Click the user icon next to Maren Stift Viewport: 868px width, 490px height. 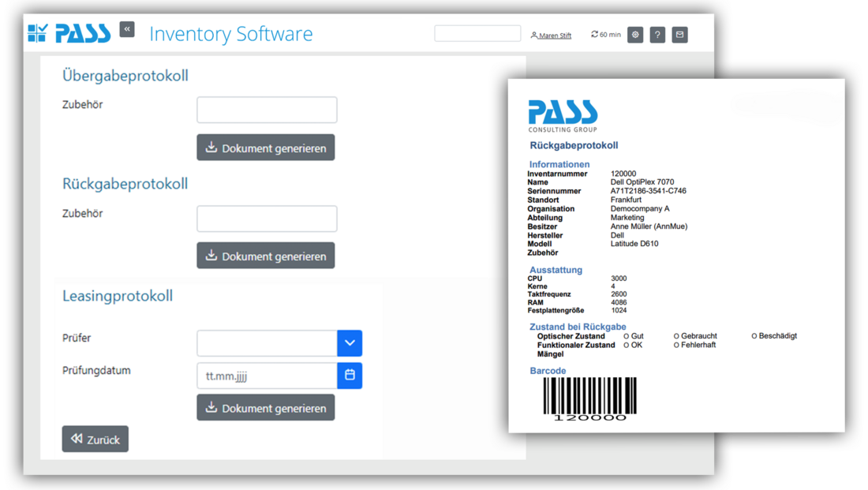click(536, 34)
